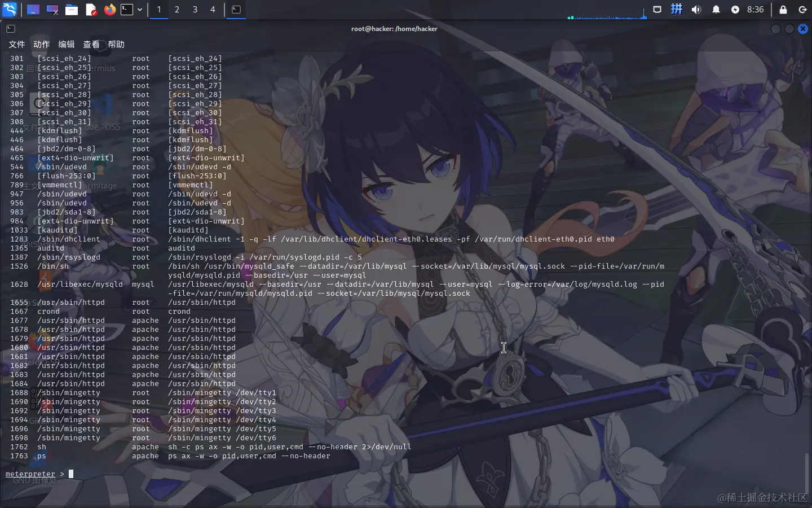Click the power manager icon
This screenshot has width=812, height=508.
pyautogui.click(x=735, y=10)
